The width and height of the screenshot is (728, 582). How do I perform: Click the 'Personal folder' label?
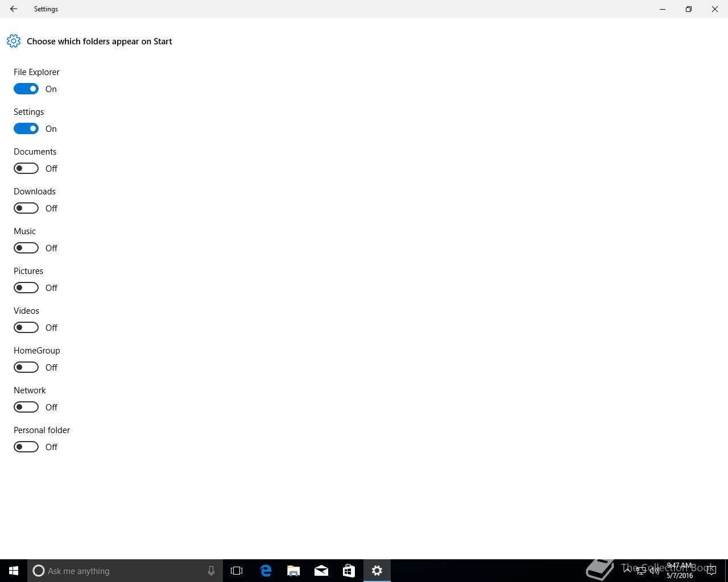(42, 430)
